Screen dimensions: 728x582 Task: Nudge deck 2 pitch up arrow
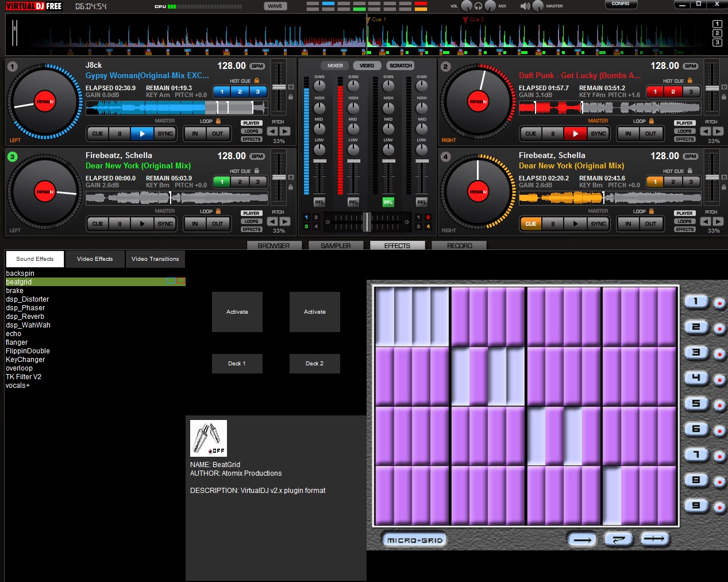[x=718, y=131]
